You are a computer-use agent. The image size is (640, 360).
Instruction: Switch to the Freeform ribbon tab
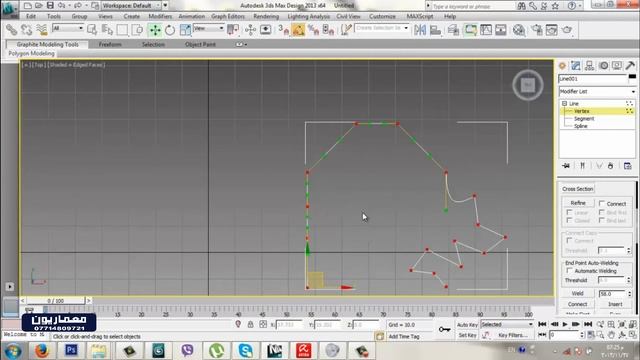coord(110,44)
